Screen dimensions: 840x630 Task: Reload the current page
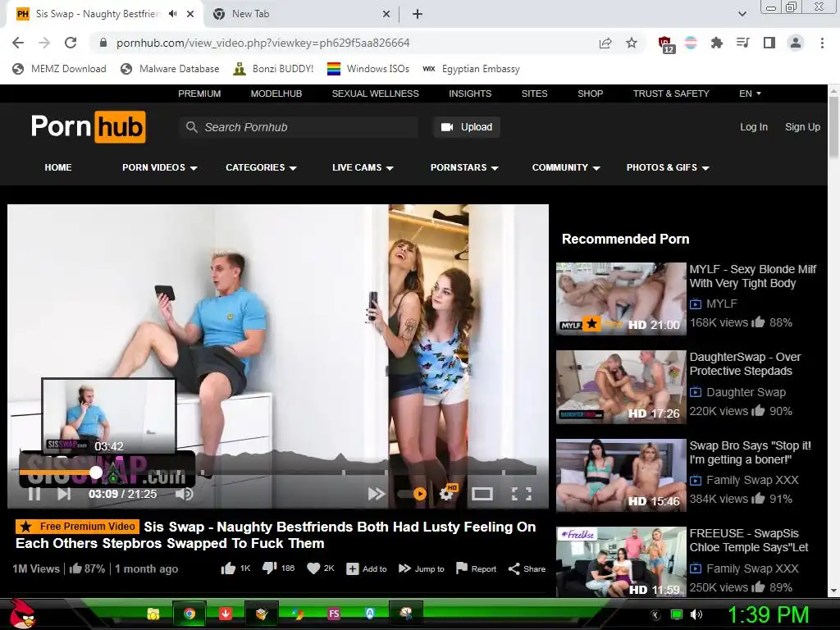pyautogui.click(x=71, y=43)
